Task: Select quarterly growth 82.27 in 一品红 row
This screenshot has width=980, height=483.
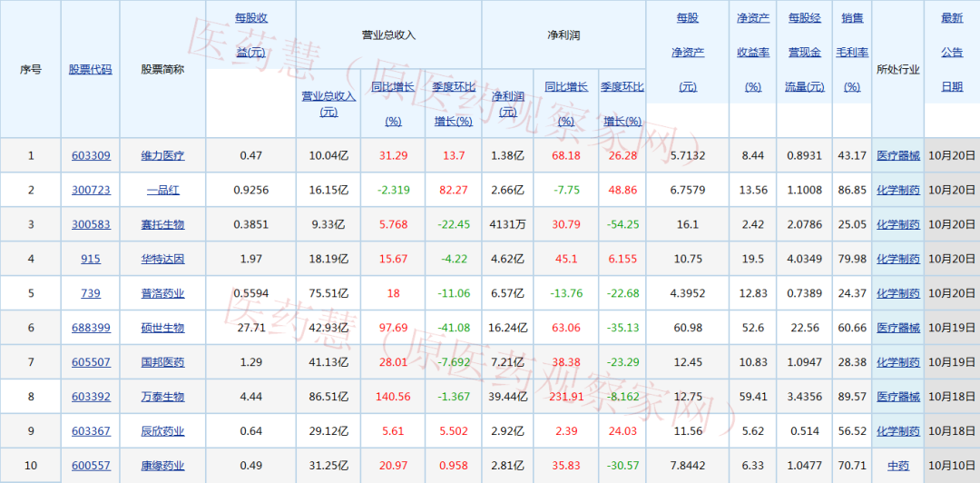Action: click(x=453, y=190)
